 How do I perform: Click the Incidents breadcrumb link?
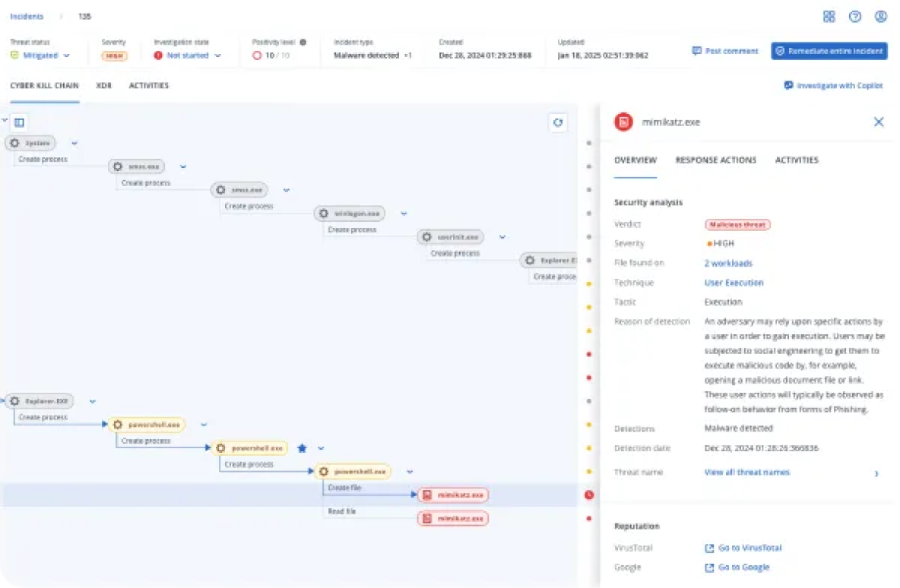pyautogui.click(x=27, y=16)
